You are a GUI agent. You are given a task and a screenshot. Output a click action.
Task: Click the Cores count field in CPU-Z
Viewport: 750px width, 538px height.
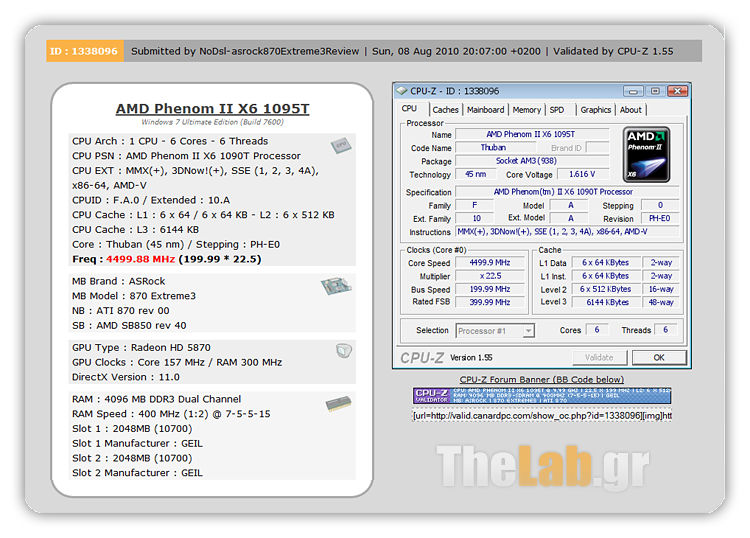point(597,330)
